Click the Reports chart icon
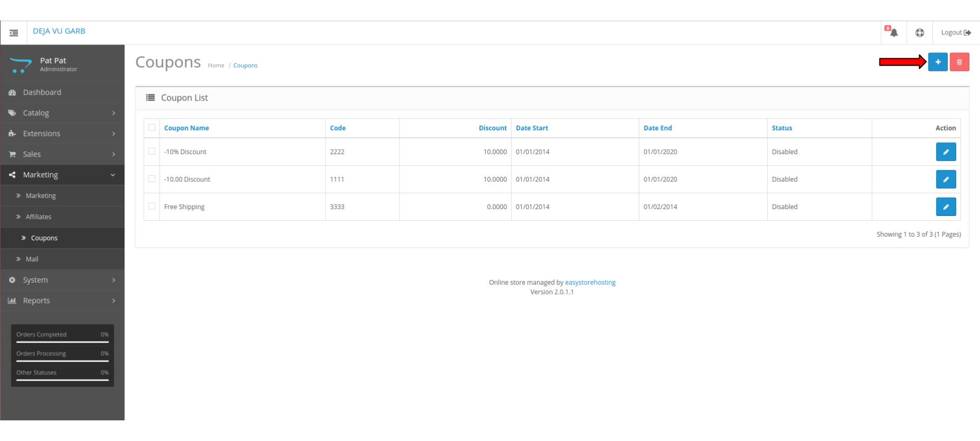Screen dimensions: 980x441 point(12,301)
